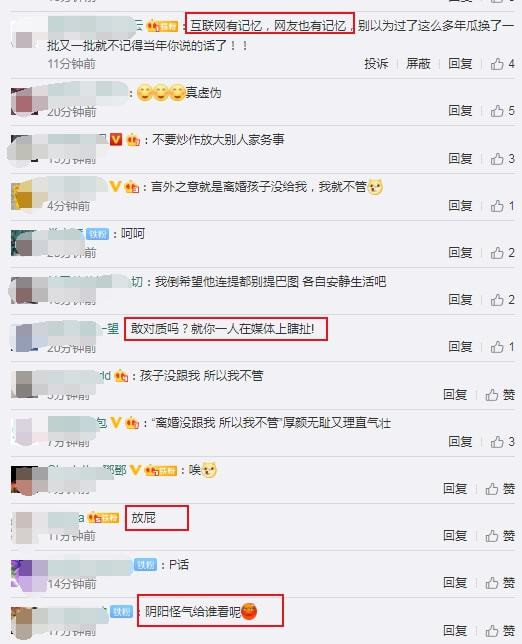Reply to the '唉' comment
The image size is (522, 644).
tap(455, 489)
